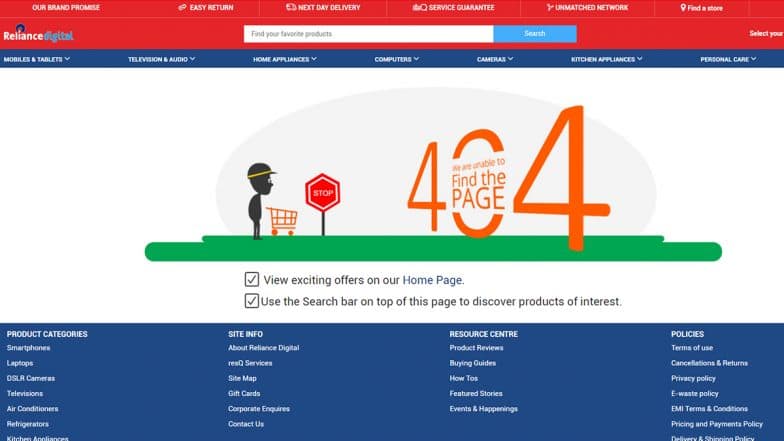Open the DSLR Cameras footer link
This screenshot has height=441, width=784.
[x=31, y=378]
